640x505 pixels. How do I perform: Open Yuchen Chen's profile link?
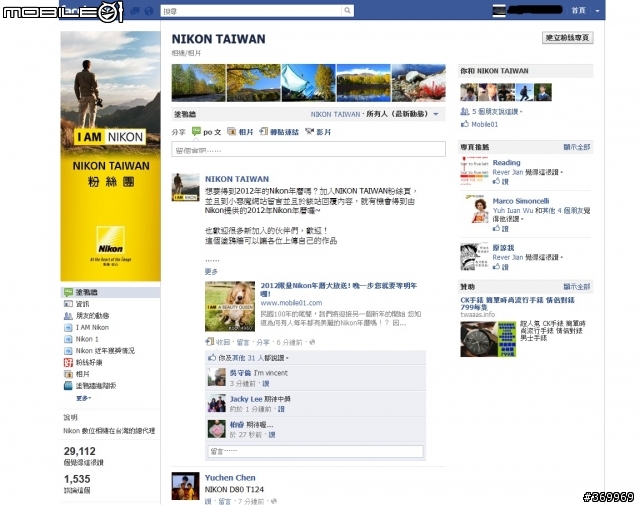pyautogui.click(x=230, y=478)
